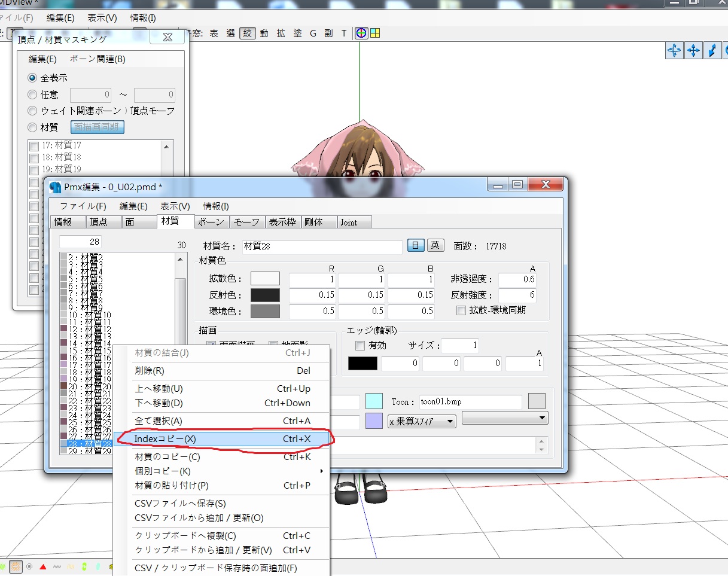Click the 面描画同期 button
Image resolution: width=728 pixels, height=576 pixels.
pyautogui.click(x=98, y=127)
